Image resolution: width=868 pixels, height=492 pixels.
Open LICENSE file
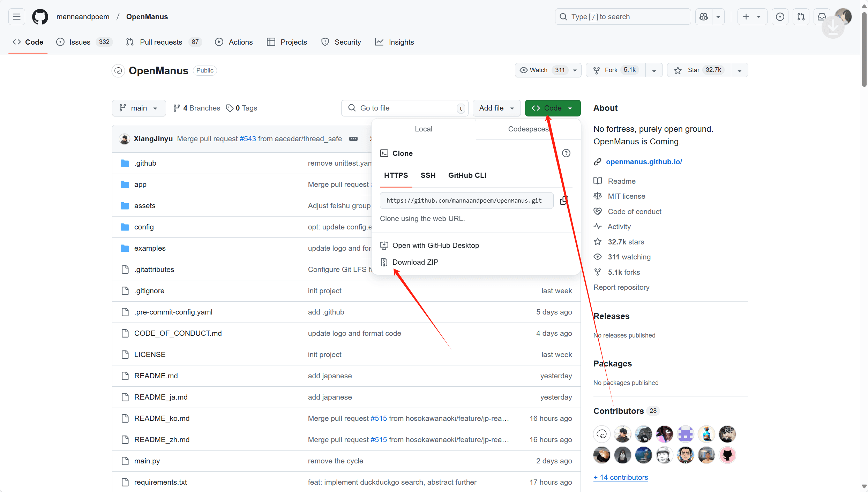pos(150,355)
